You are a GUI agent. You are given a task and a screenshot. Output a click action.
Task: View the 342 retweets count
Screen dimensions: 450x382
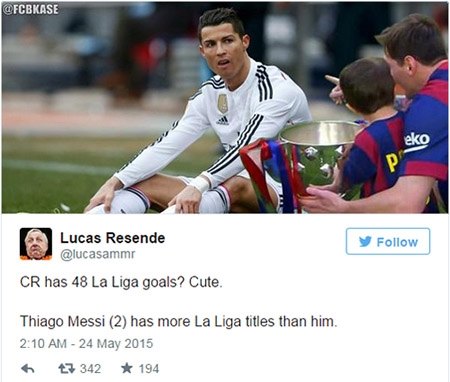[x=90, y=369]
